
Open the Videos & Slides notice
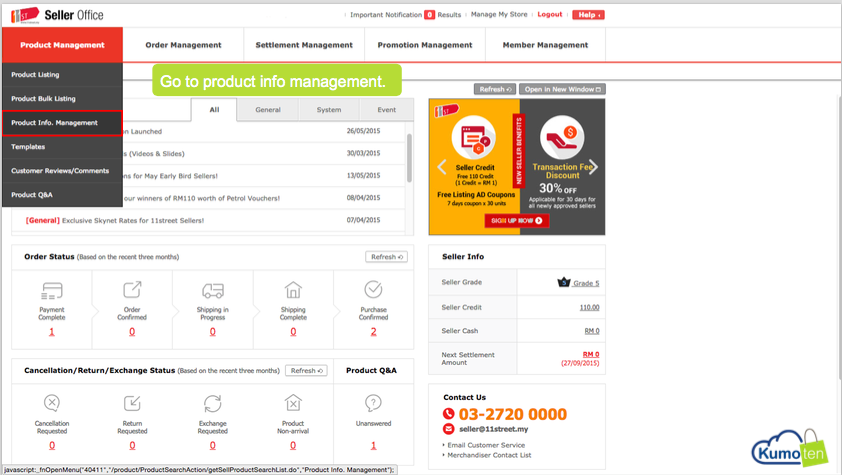click(154, 154)
